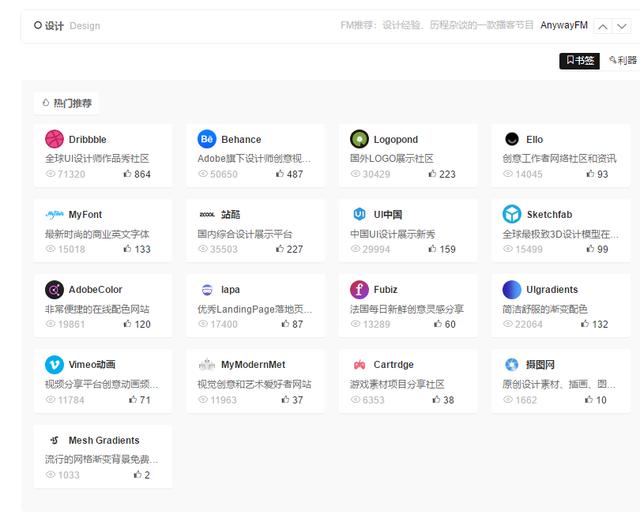640x518 pixels.
Task: Click description 游戏素材项目分享社区
Action: pos(397,384)
